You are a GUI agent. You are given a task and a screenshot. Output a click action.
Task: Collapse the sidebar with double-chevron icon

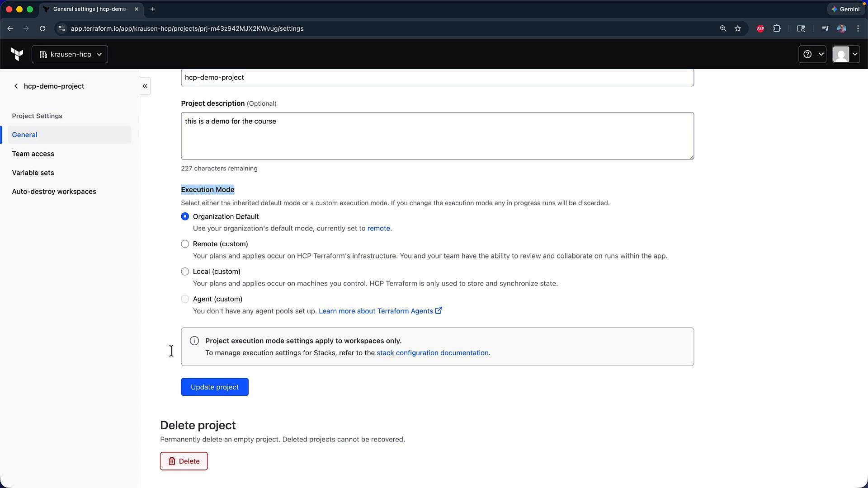145,86
